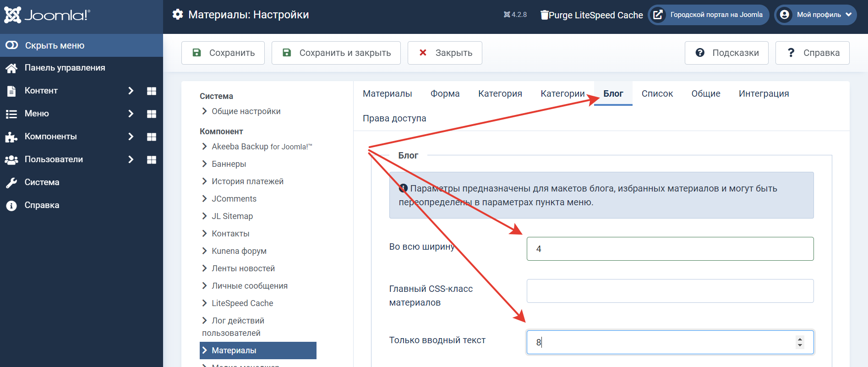Open the Мой профиль dropdown
Image resolution: width=868 pixels, height=367 pixels.
coord(815,15)
